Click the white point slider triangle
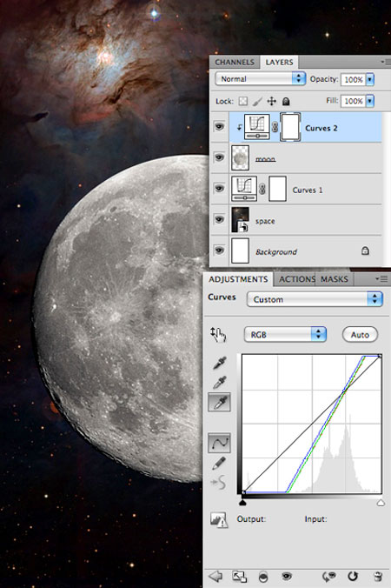The height and width of the screenshot is (588, 391). [x=381, y=503]
